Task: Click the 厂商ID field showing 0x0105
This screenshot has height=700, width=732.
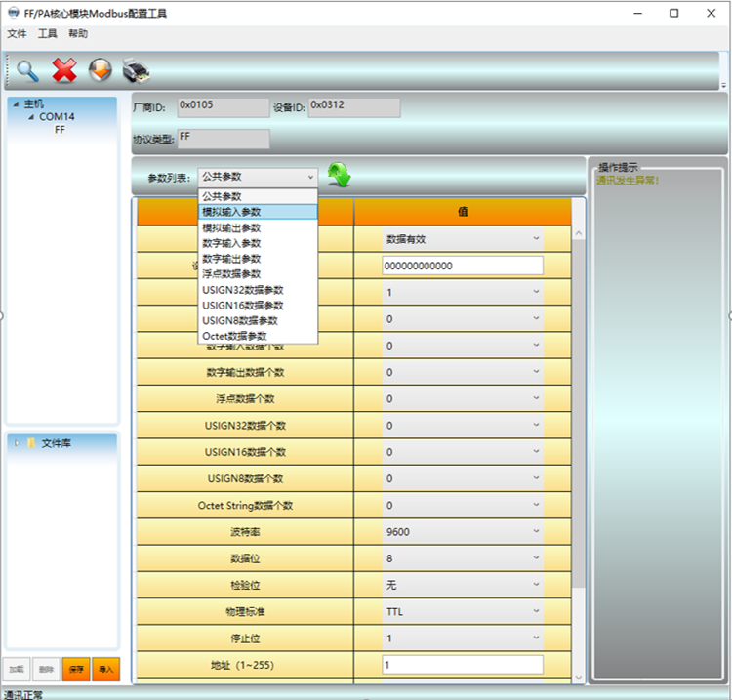Action: tap(224, 107)
